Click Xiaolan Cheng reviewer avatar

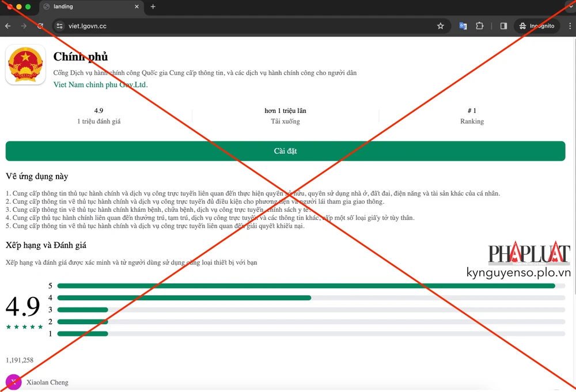[x=13, y=382]
